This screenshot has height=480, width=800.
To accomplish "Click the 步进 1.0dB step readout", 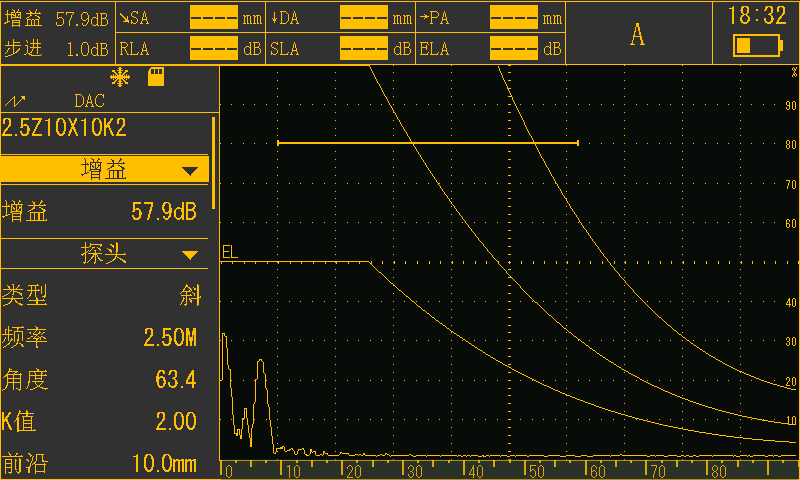I will pyautogui.click(x=57, y=49).
